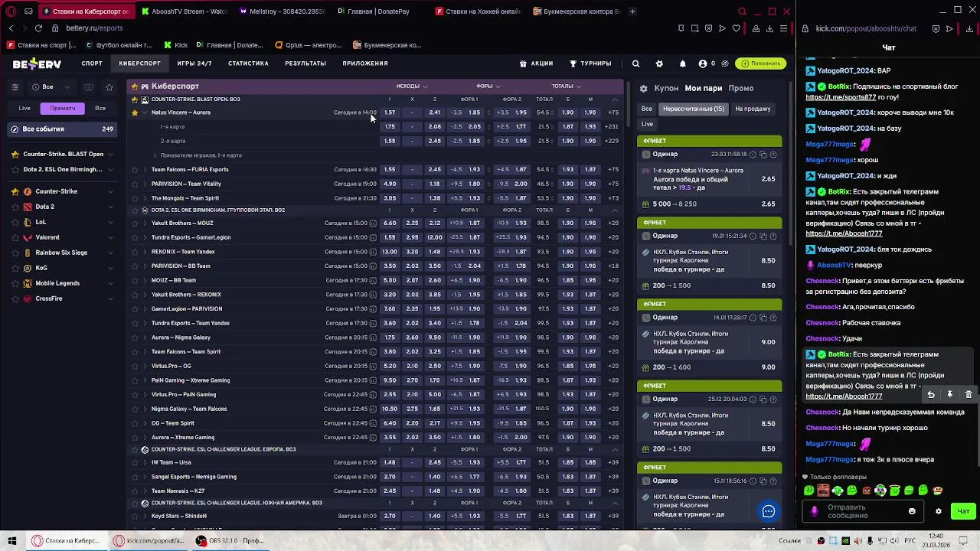Open emoji picker in Kick chat input

[x=912, y=511]
